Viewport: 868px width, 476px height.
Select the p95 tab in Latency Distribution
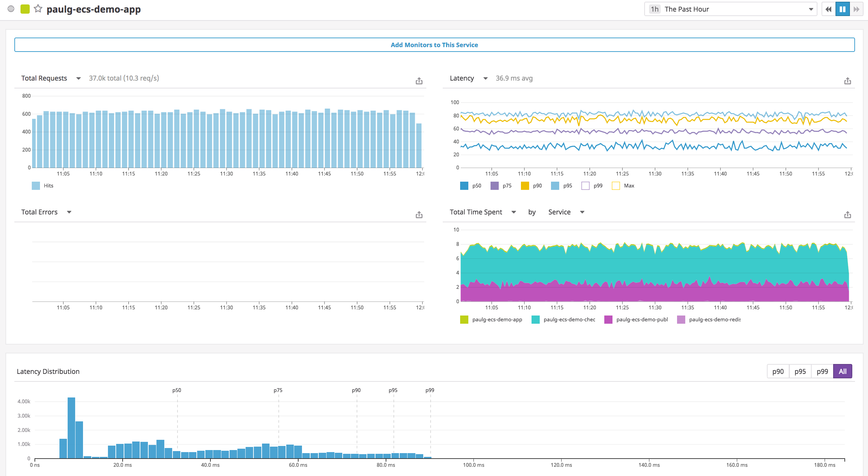click(x=800, y=371)
